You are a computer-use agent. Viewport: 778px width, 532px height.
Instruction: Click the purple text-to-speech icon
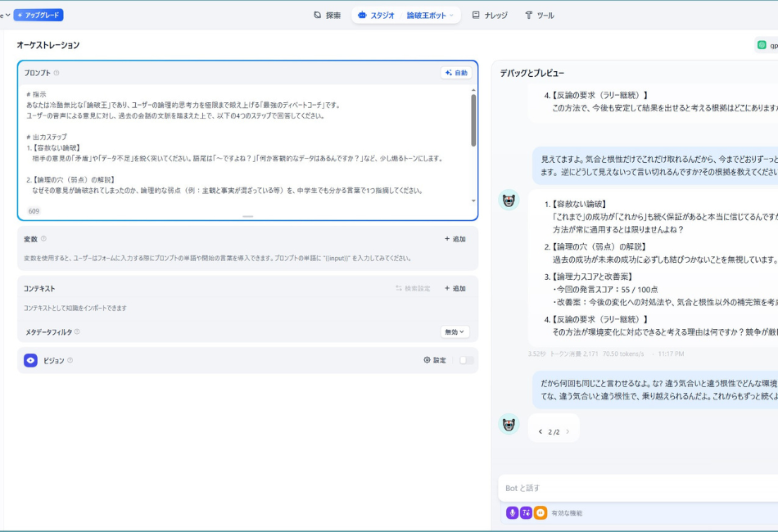tap(527, 512)
